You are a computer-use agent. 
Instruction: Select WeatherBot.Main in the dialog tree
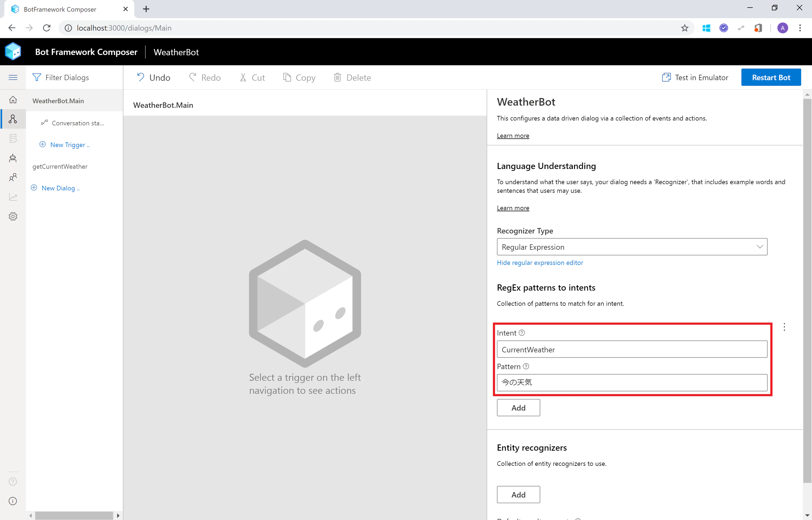click(74, 101)
